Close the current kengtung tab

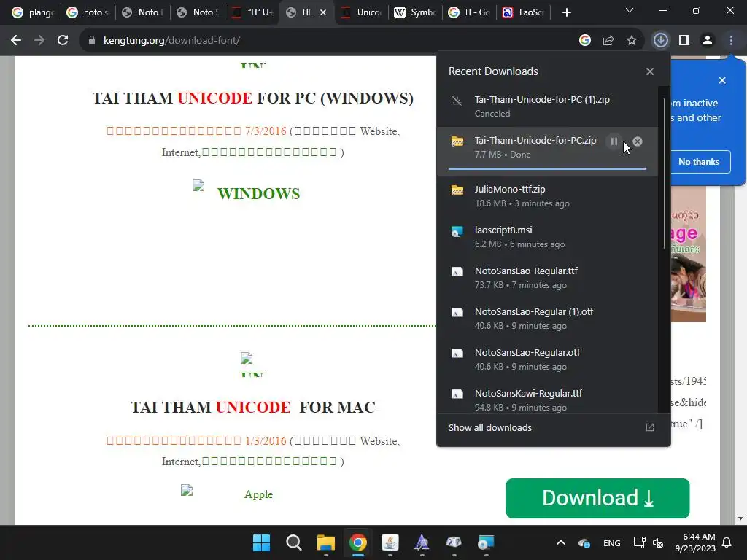click(323, 12)
